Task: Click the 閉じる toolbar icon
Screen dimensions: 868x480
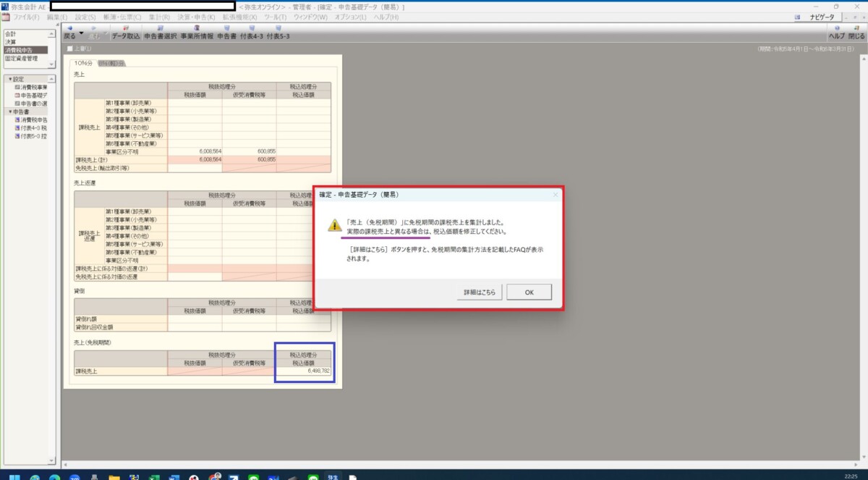Action: click(856, 32)
